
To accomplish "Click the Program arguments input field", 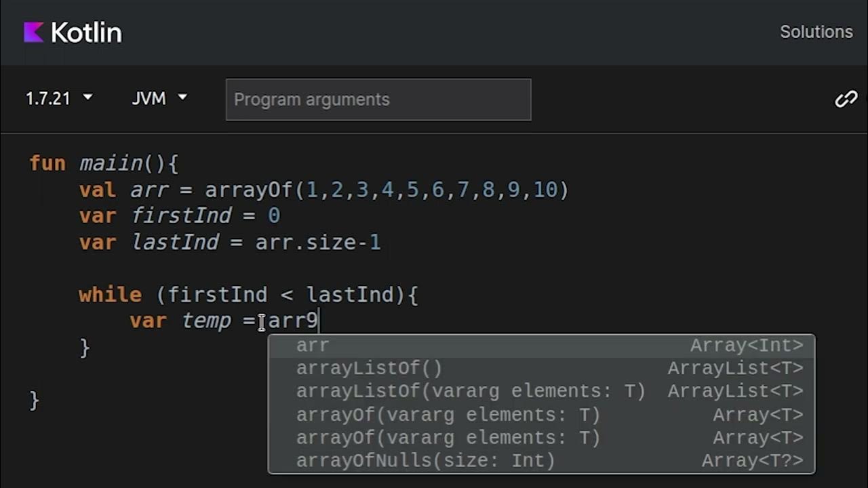I will click(x=378, y=100).
